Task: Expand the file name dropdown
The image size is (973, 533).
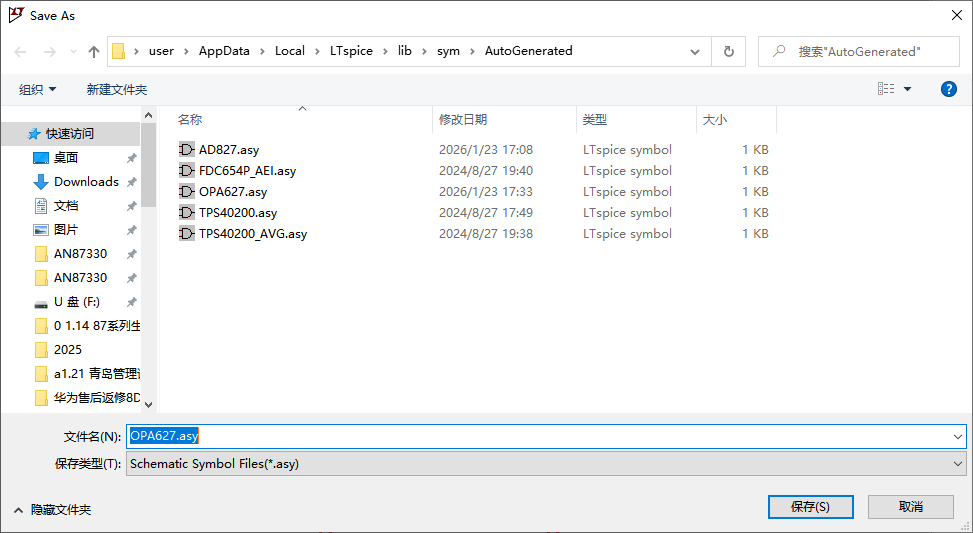Action: 958,437
